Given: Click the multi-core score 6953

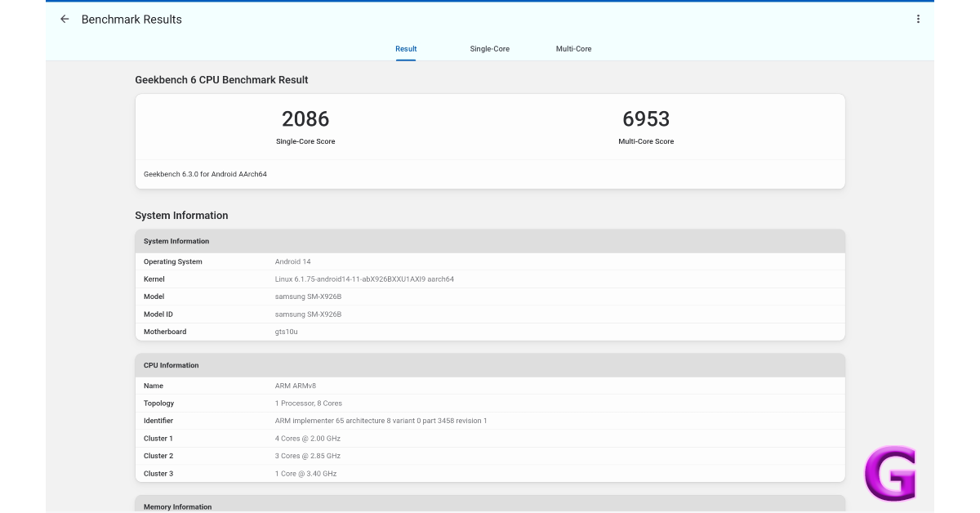Looking at the screenshot, I should 646,119.
